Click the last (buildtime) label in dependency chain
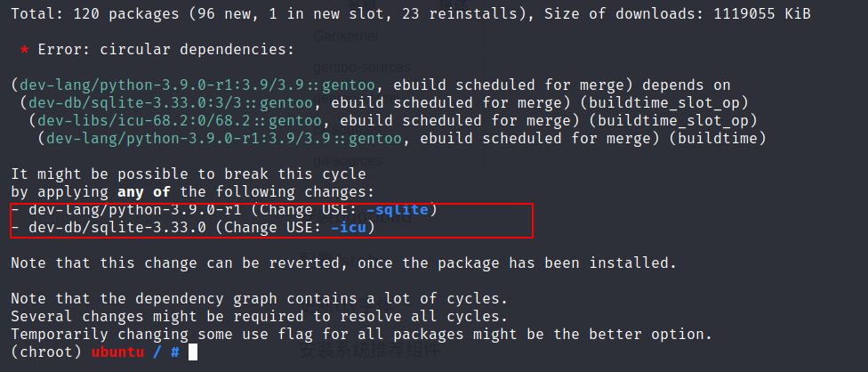Screen dimensions: 868x372 [718, 139]
